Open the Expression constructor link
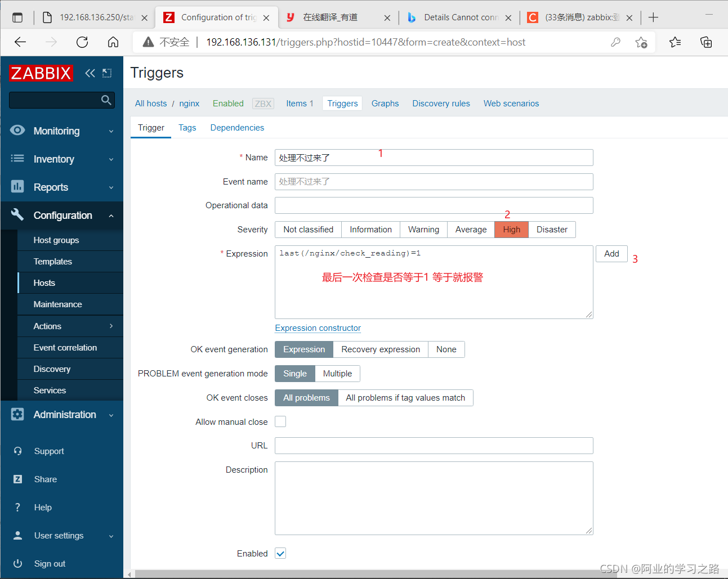 point(318,328)
